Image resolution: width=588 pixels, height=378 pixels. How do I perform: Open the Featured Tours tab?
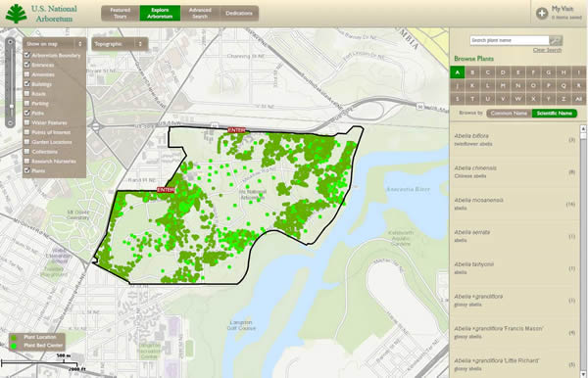pos(121,13)
